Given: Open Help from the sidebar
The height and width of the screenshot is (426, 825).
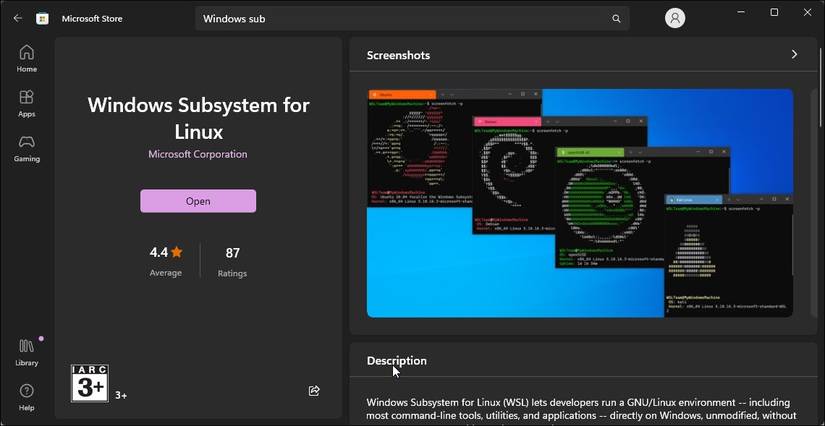Looking at the screenshot, I should click(x=26, y=398).
